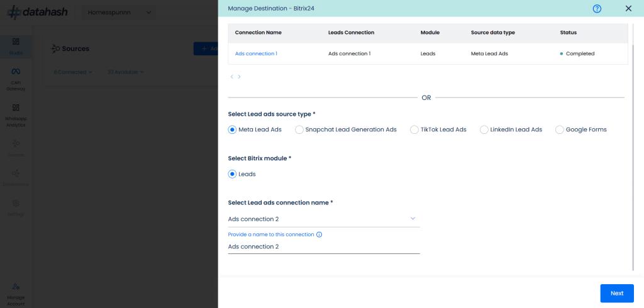This screenshot has width=644, height=308.
Task: Click the Next button
Action: [617, 293]
